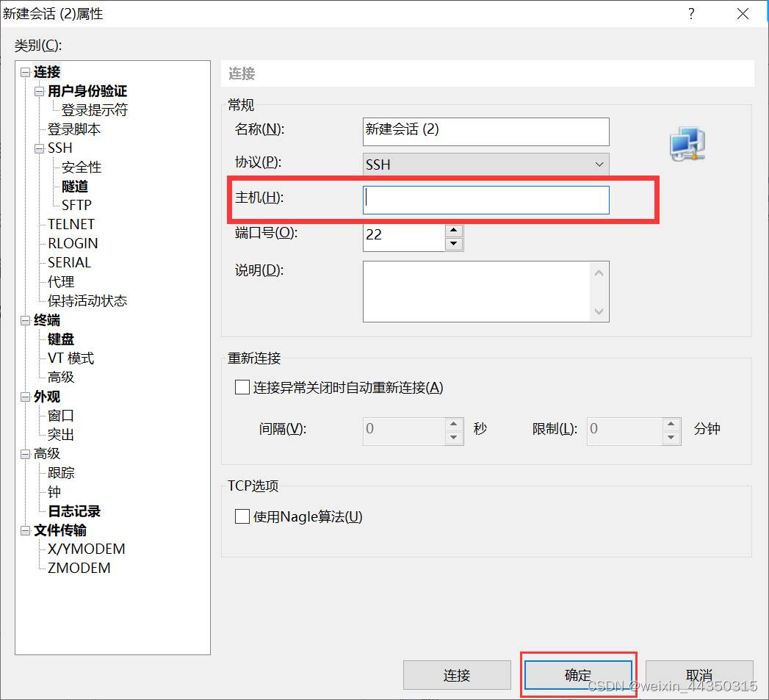Click the 限制 limit value field
Screen dimensions: 769x700
(625, 431)
